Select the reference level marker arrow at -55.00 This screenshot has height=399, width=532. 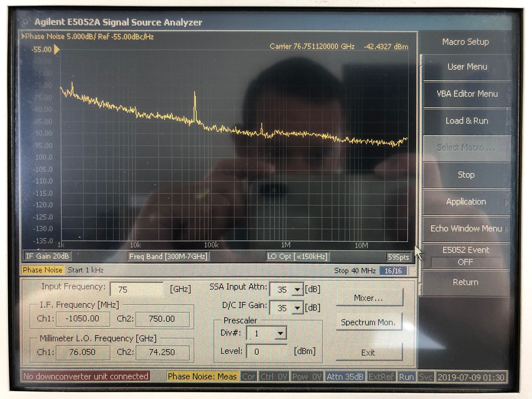(57, 50)
